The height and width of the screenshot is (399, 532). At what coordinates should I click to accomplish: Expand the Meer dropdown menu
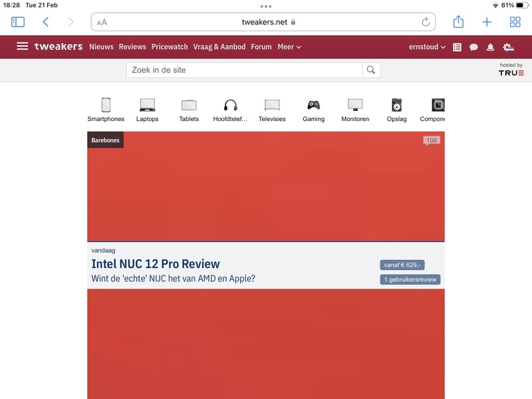(x=289, y=47)
